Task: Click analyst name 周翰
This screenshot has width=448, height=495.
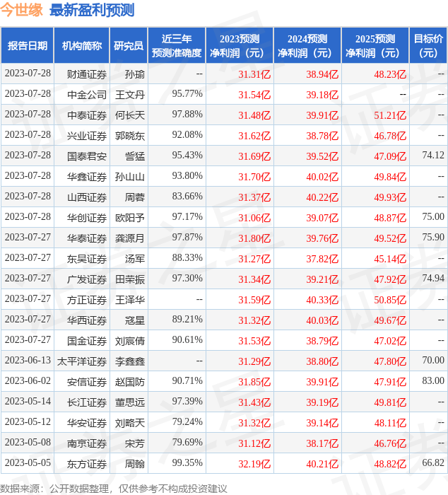Action: [135, 465]
